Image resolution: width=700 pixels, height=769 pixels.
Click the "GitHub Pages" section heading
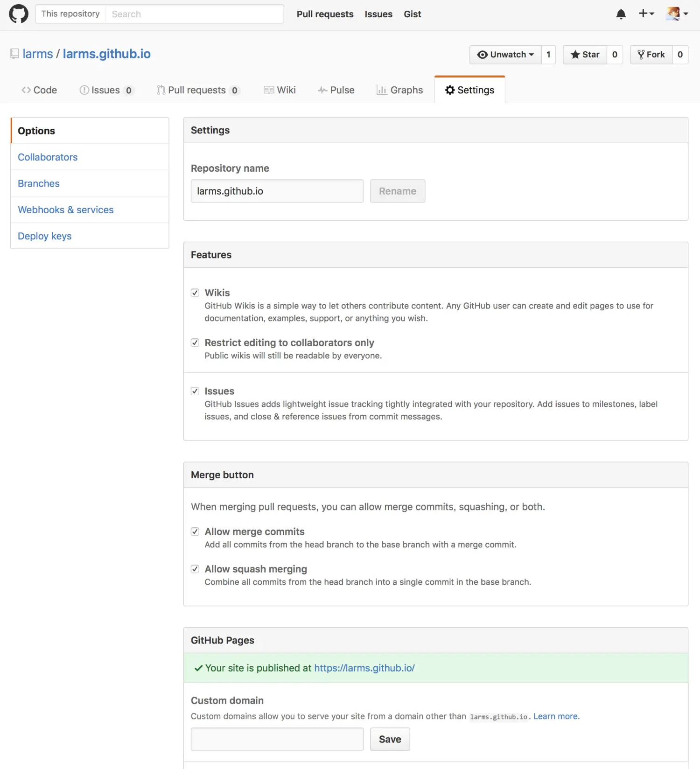pyautogui.click(x=222, y=640)
